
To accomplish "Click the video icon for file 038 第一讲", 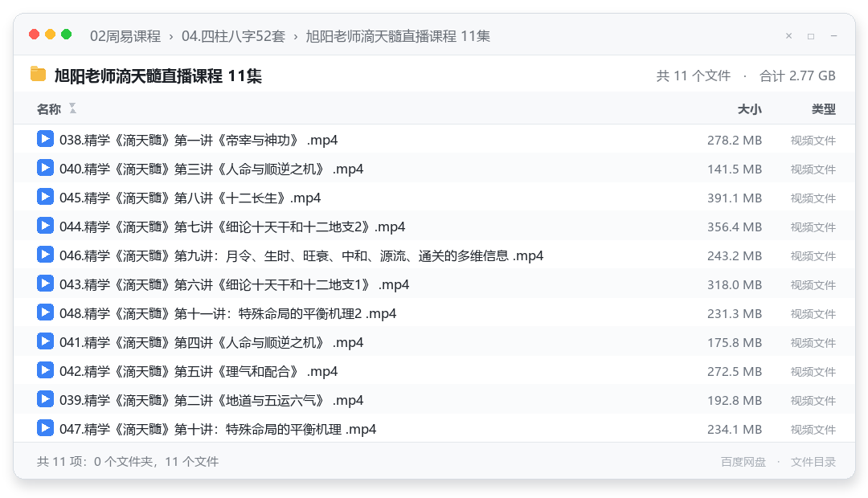I will pos(45,139).
